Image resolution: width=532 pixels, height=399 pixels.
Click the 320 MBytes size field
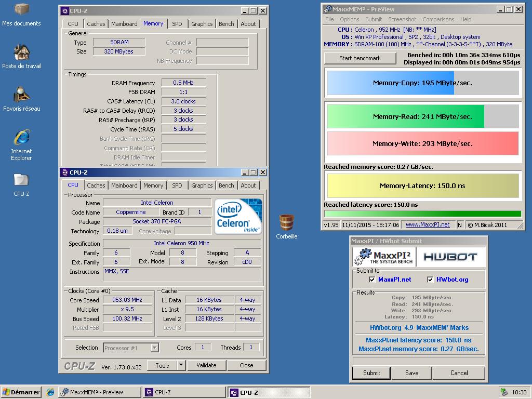coord(119,51)
